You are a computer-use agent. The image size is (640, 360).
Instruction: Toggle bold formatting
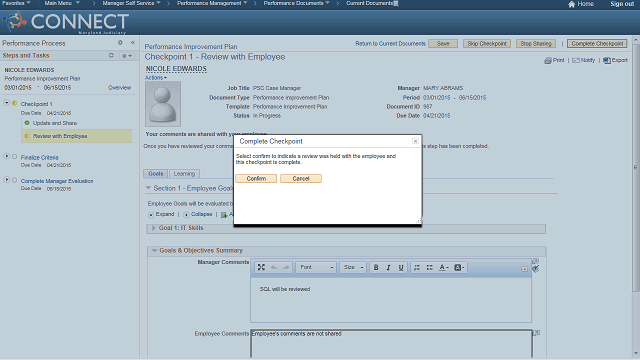[376, 267]
